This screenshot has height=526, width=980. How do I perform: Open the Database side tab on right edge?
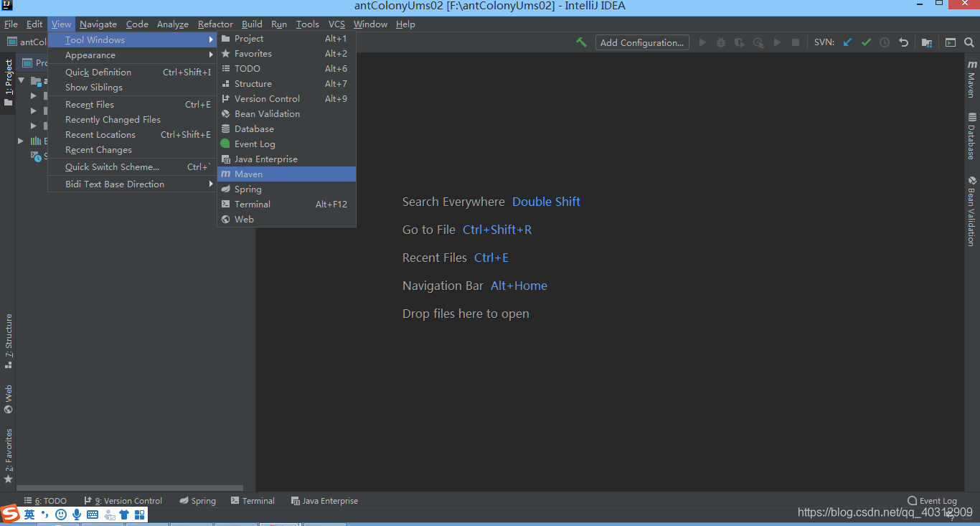coord(971,136)
